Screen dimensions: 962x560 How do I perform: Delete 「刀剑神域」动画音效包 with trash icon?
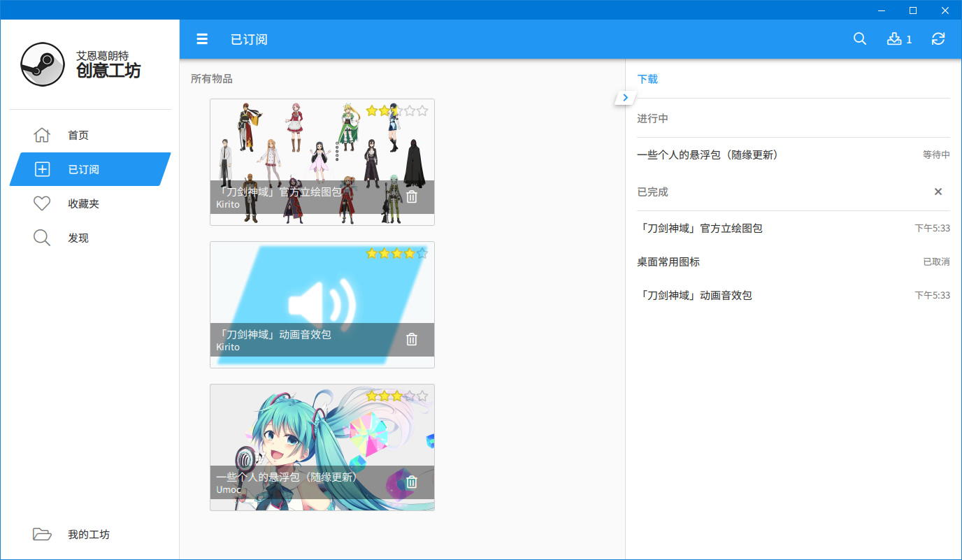point(412,339)
